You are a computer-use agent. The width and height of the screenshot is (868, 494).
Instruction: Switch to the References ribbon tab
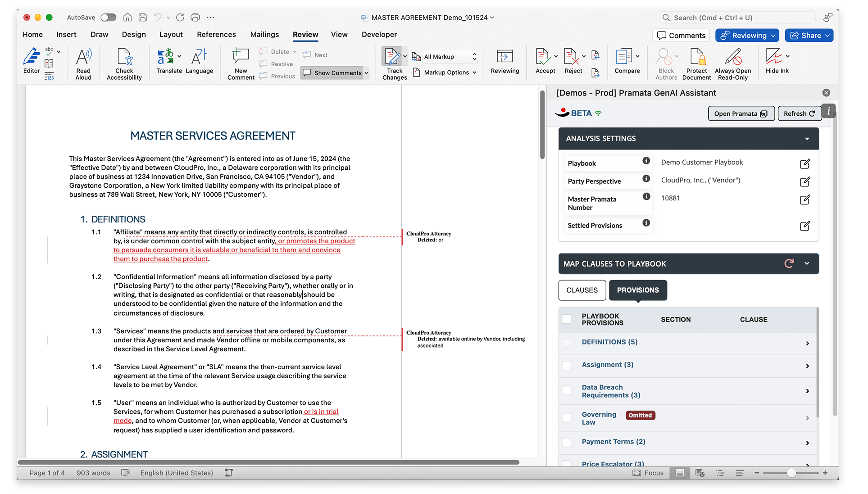(x=216, y=35)
